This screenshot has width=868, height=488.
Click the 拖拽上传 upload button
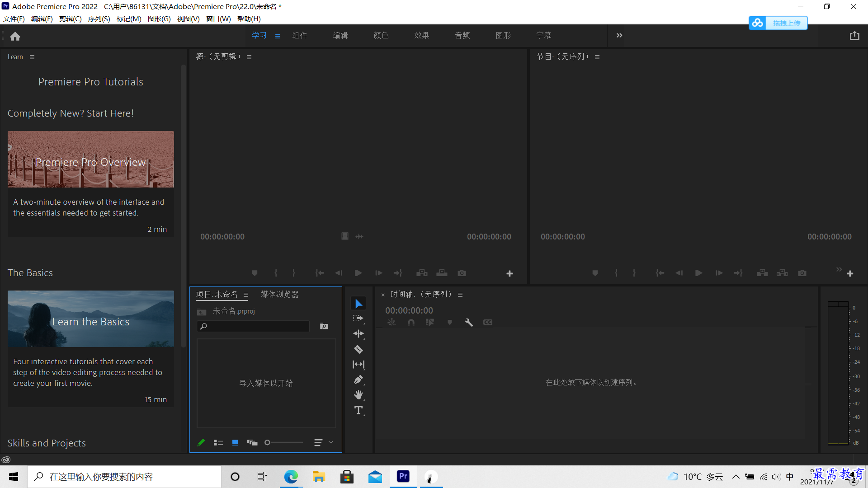pos(778,23)
